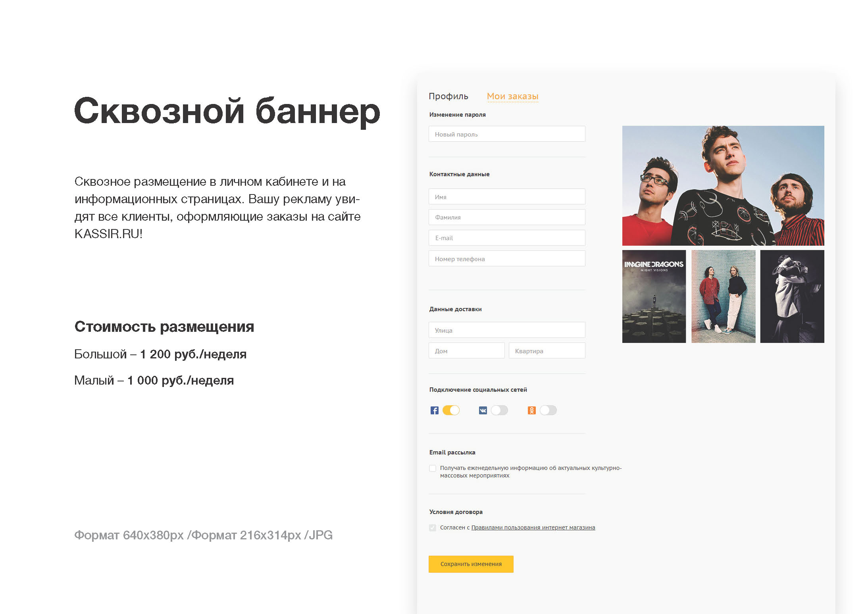This screenshot has height=614, width=868.
Task: Check the weekly email newsletter checkbox
Action: point(433,468)
